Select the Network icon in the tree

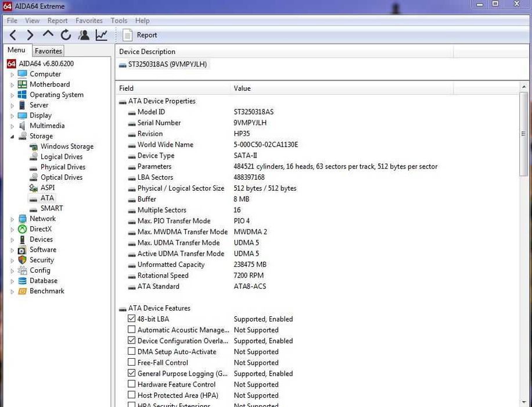coord(23,219)
